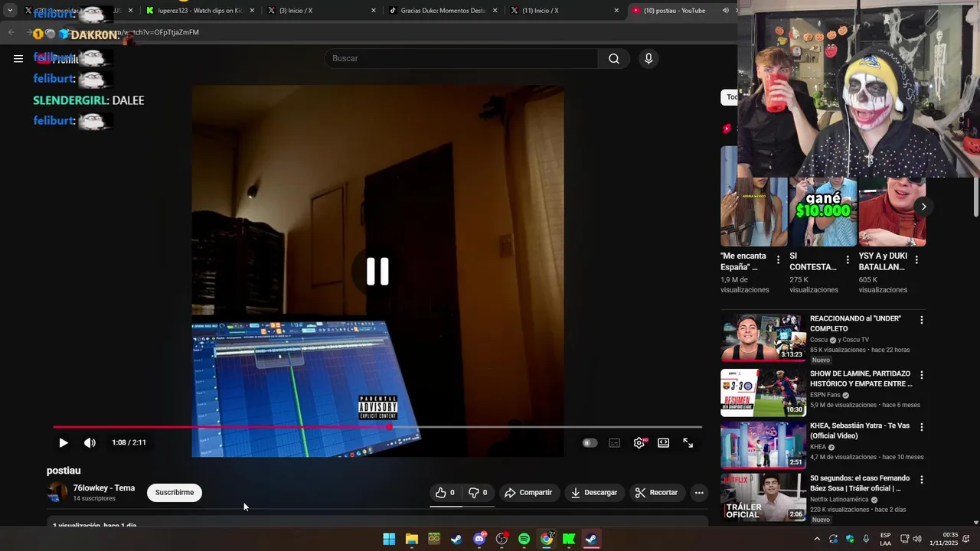Go back with browser back arrow
This screenshot has width=980, height=551.
pyautogui.click(x=11, y=32)
